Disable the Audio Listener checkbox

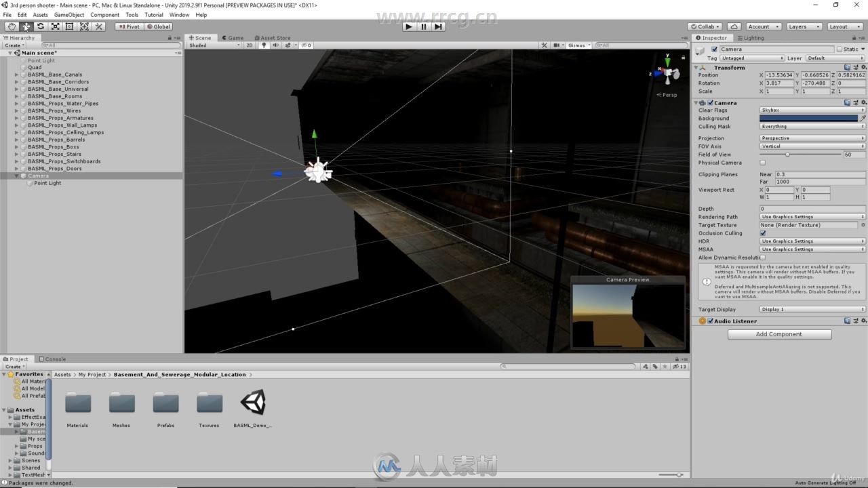pos(710,321)
